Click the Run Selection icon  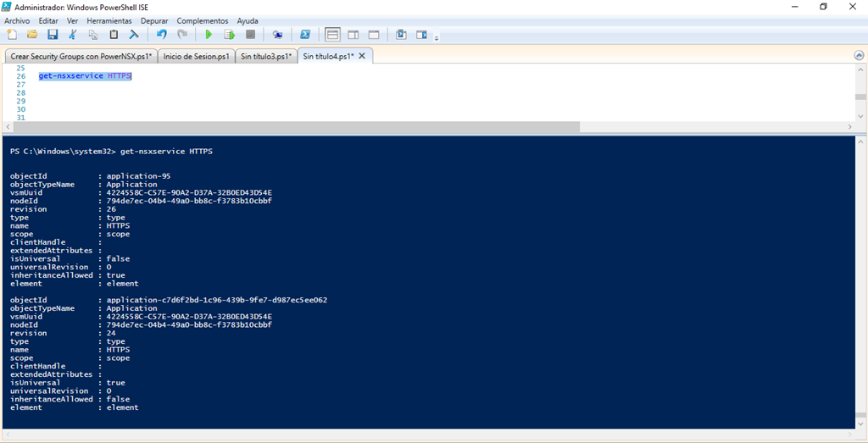click(x=229, y=35)
